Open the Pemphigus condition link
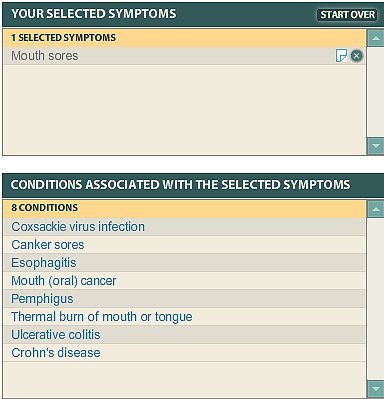The width and height of the screenshot is (384, 399). (x=42, y=299)
